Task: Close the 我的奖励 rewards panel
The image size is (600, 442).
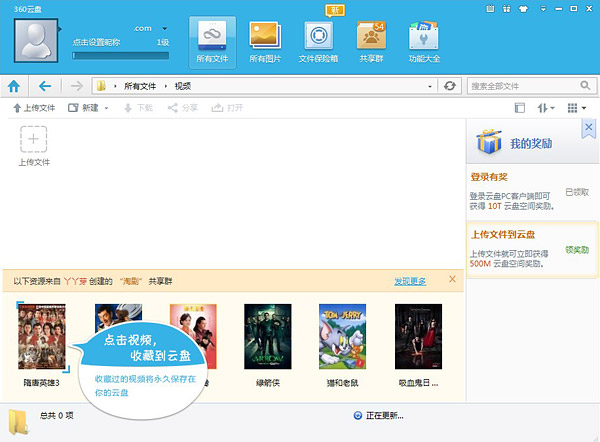Action: click(588, 128)
